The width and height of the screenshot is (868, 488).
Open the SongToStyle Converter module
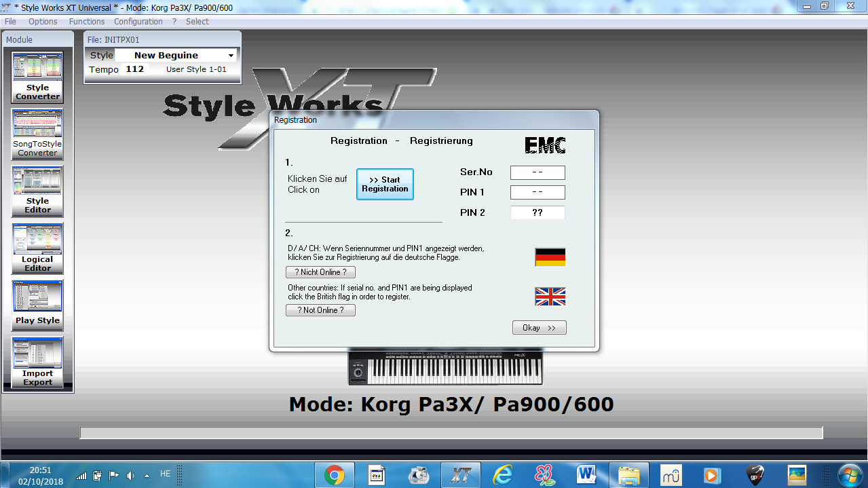click(x=37, y=134)
